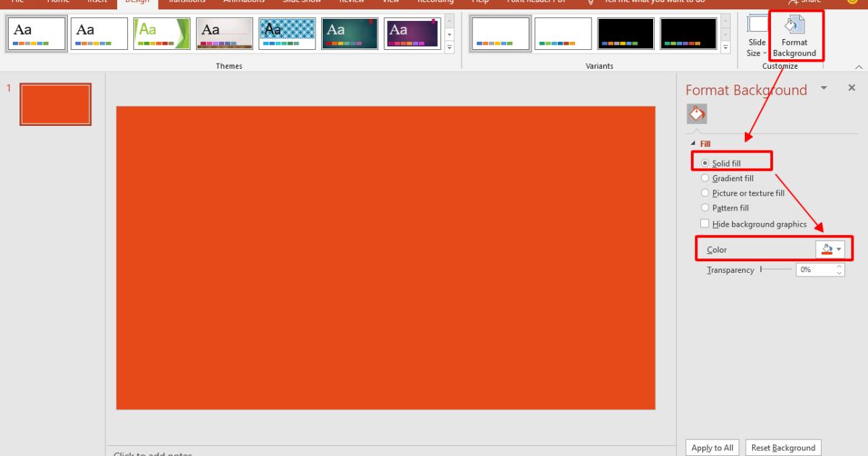The width and height of the screenshot is (868, 456).
Task: Select Pattern fill option
Action: (725, 208)
